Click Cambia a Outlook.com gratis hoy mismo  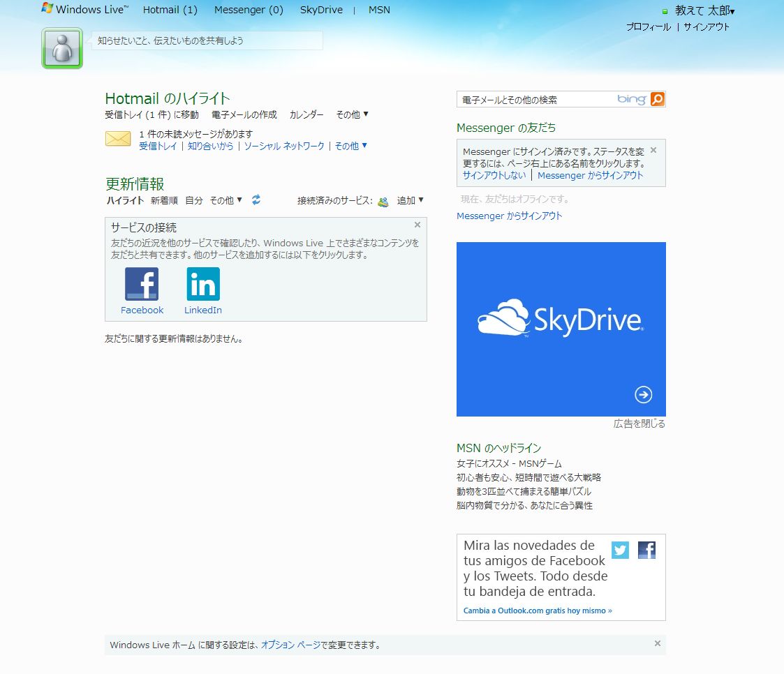538,611
